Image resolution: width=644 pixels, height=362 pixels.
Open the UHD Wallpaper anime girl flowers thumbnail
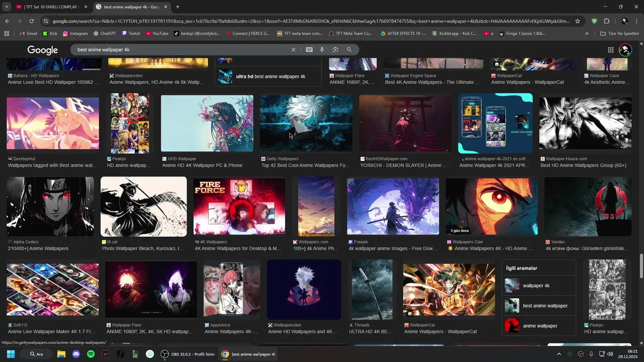(x=207, y=123)
